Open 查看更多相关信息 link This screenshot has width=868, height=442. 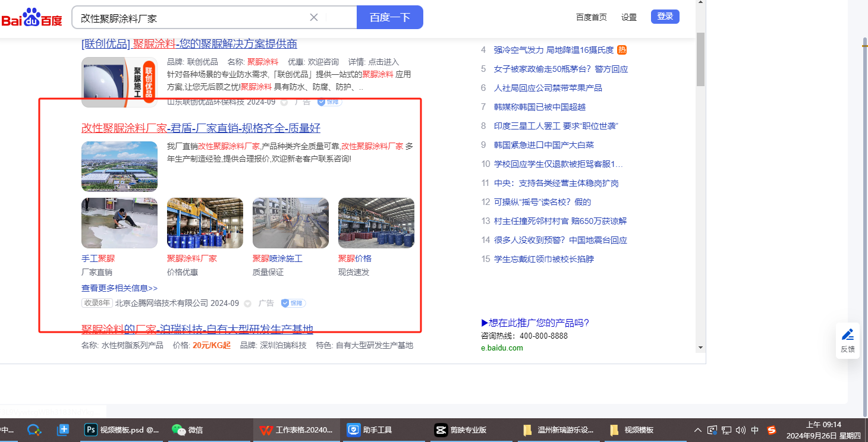[119, 288]
